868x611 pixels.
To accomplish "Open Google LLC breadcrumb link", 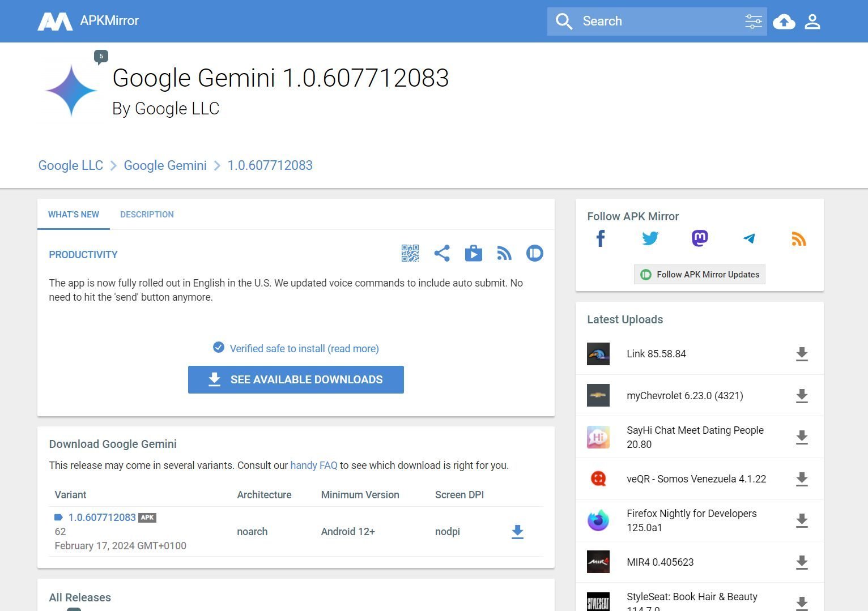I will pos(71,165).
